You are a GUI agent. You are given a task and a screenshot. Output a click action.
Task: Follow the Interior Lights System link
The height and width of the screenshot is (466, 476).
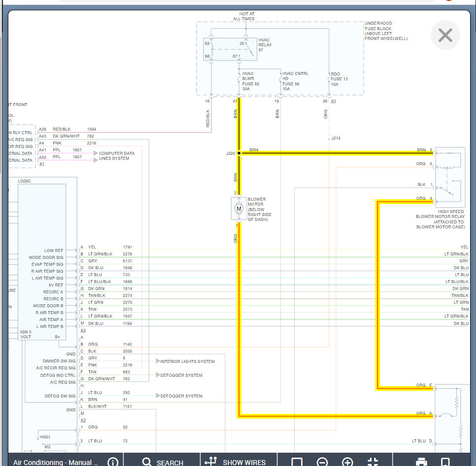click(x=187, y=361)
